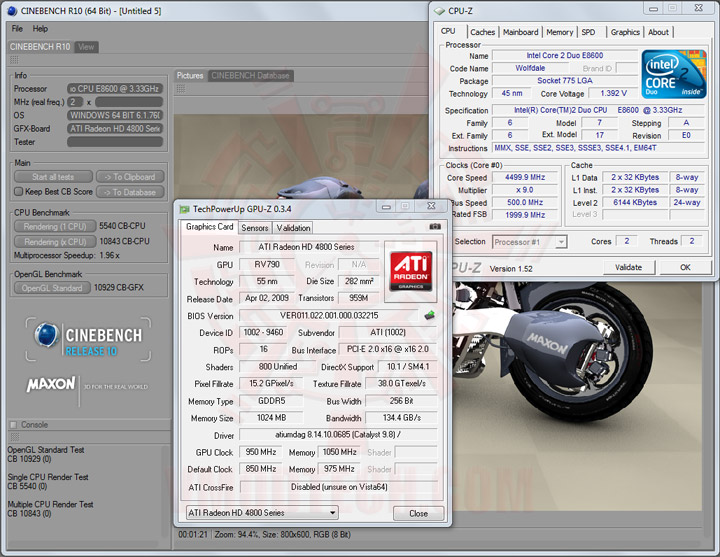
Task: Click the CINEBENCH title bar app icon
Action: 12,11
